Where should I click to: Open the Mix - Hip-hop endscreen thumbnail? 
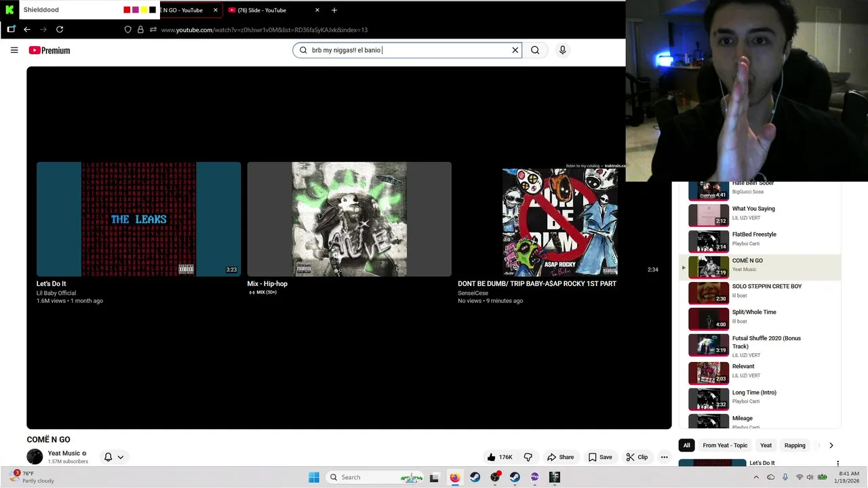pyautogui.click(x=349, y=219)
